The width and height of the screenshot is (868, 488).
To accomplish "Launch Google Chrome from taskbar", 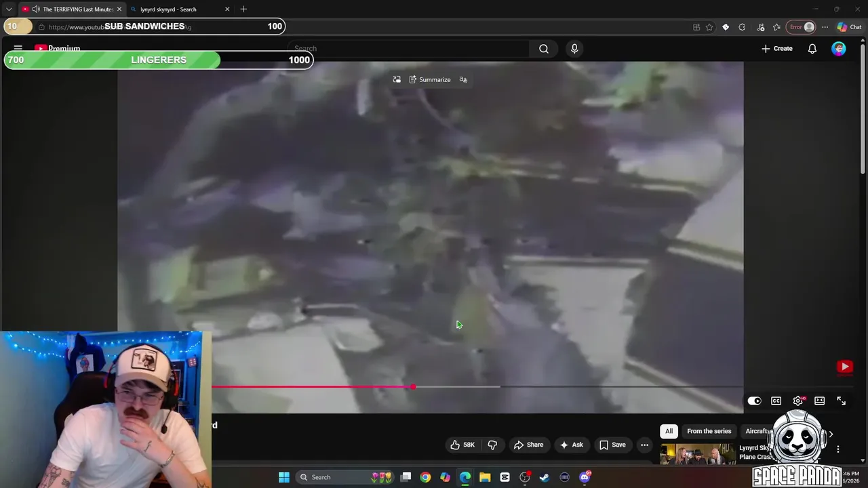I will 425,477.
